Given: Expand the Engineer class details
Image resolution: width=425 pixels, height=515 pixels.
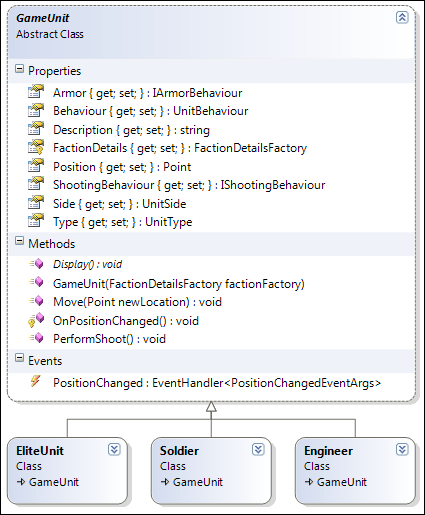Looking at the screenshot, I should (x=402, y=450).
